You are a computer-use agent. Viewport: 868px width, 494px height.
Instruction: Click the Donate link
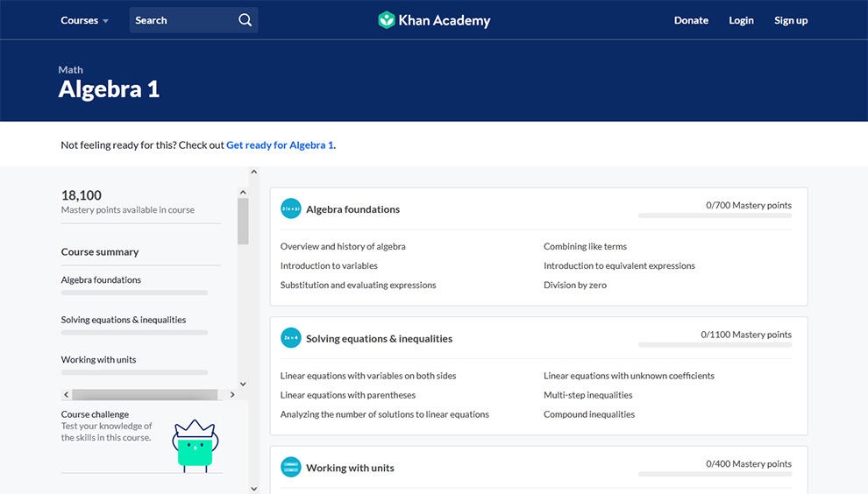coord(691,20)
